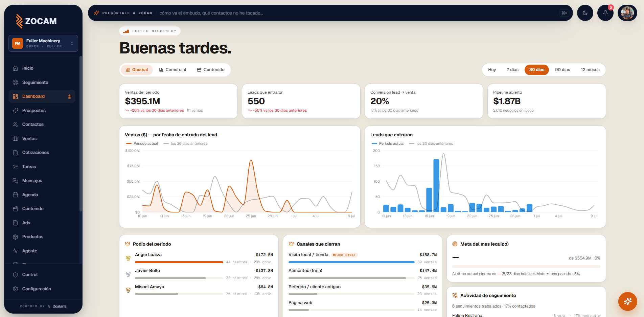Open the Inicio home icon
644x317 pixels.
(15, 68)
